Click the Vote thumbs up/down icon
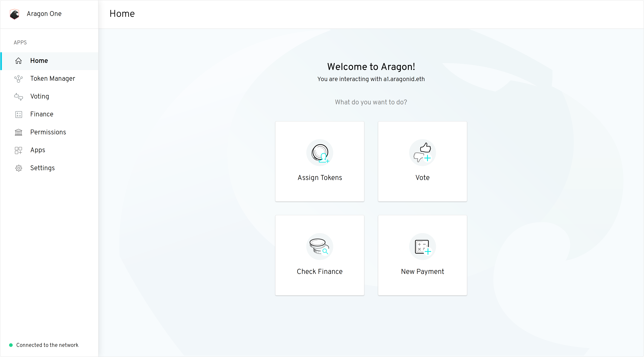Viewport: 644px width, 357px height. coord(422,153)
